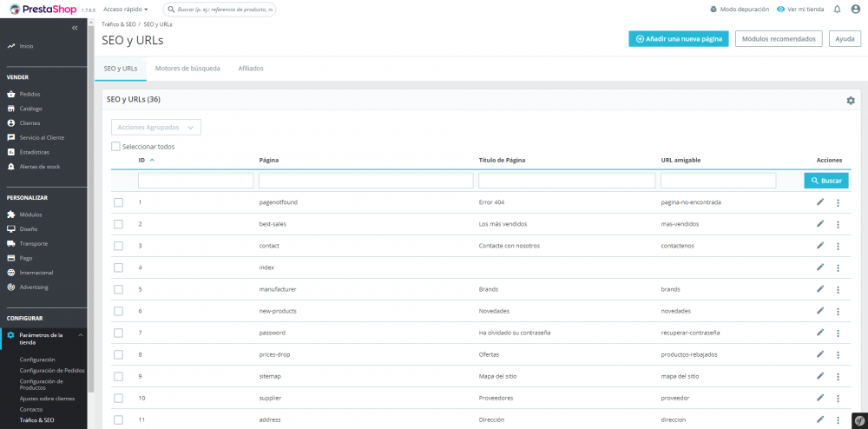Click the Página filter input field
This screenshot has width=868, height=429.
click(366, 181)
